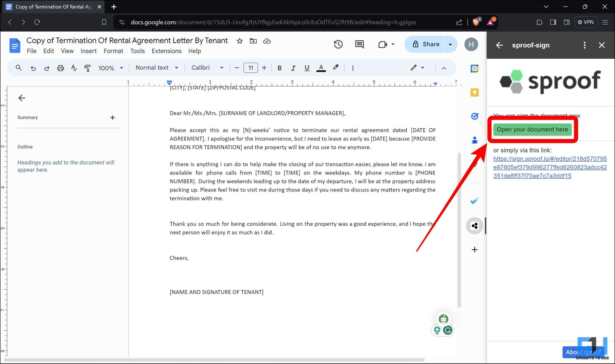
Task: Open the Tools menu
Action: click(x=137, y=51)
